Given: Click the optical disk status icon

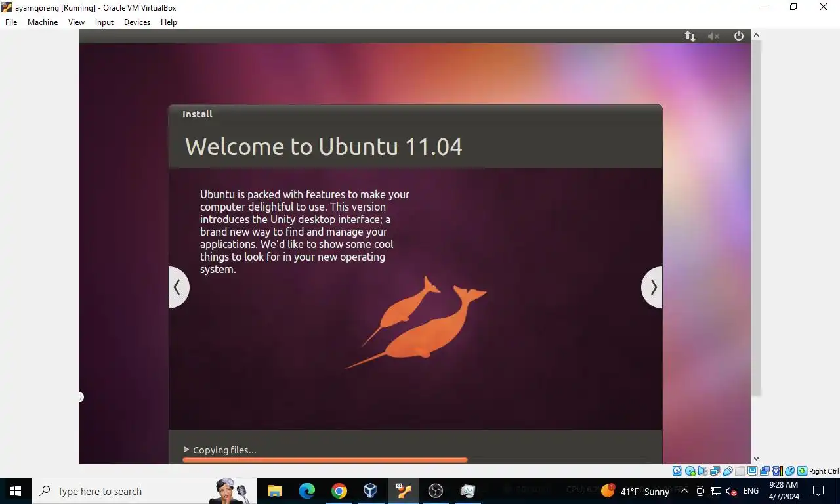Looking at the screenshot, I should [690, 471].
